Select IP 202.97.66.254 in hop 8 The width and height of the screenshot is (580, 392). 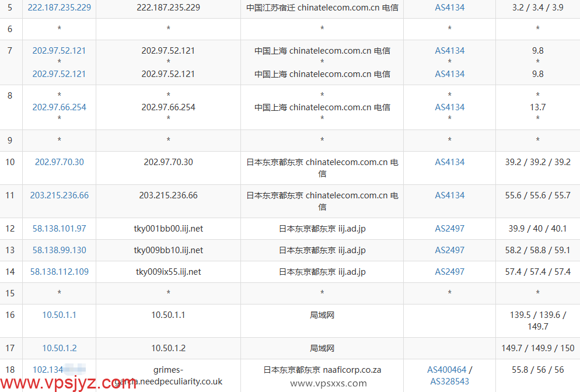(x=59, y=107)
